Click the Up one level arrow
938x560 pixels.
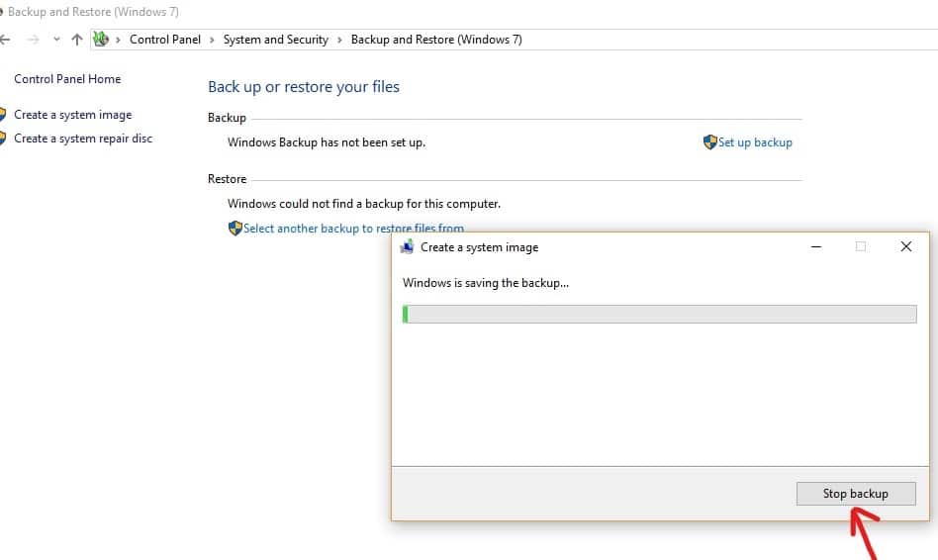77,40
